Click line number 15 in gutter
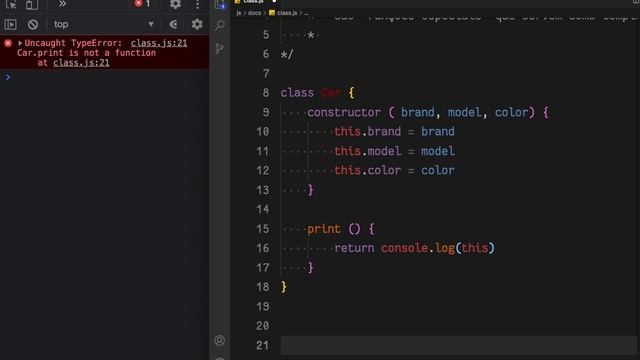The width and height of the screenshot is (640, 360). point(263,229)
